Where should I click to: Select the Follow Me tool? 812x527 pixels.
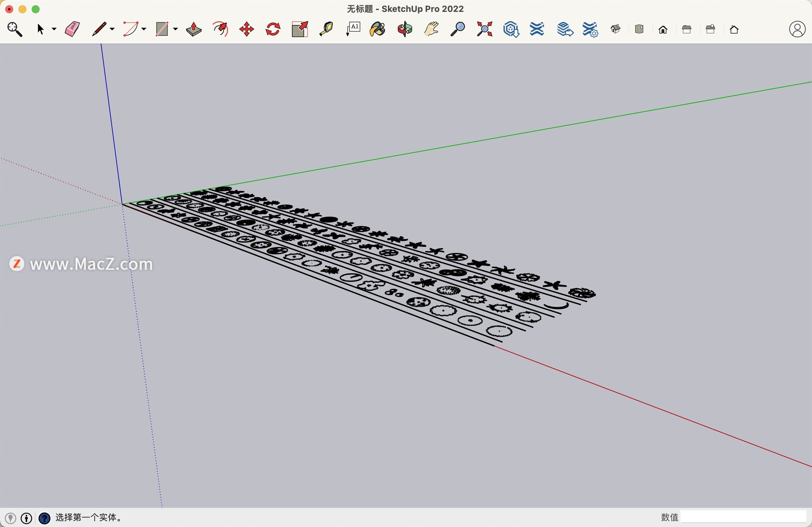click(x=220, y=29)
